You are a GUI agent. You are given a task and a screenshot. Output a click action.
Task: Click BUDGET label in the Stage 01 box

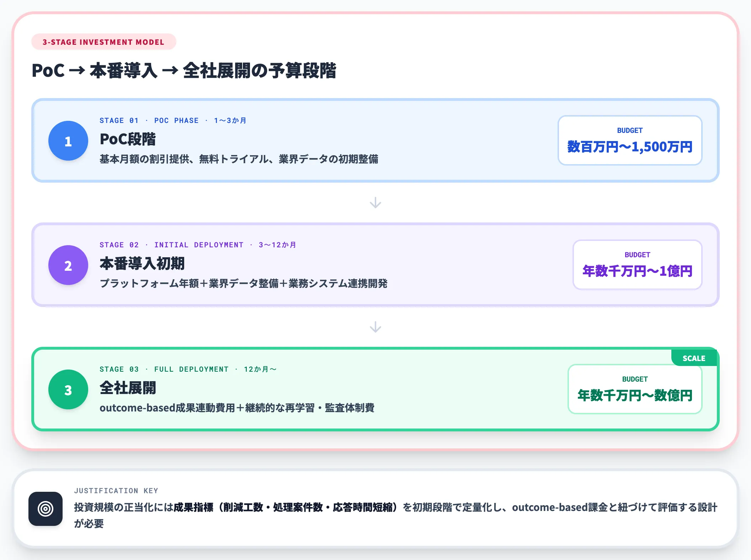pos(630,130)
